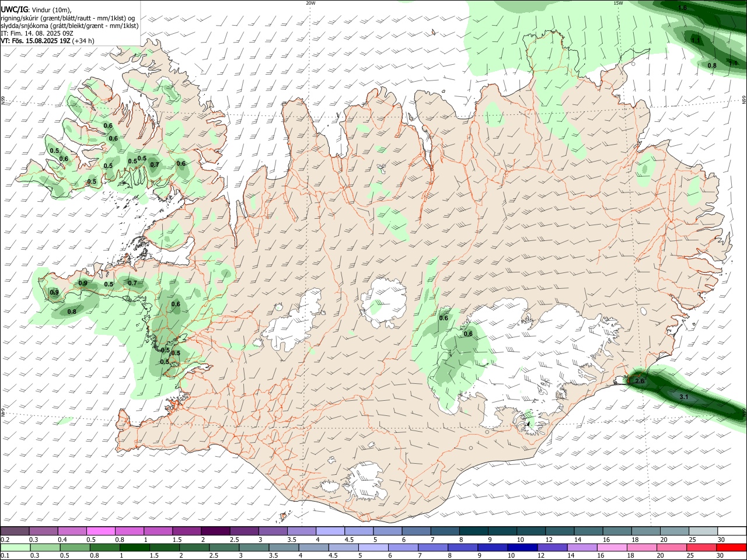Pick the palest green swatch labeled 0.1
This screenshot has height=560, width=747.
point(16,548)
